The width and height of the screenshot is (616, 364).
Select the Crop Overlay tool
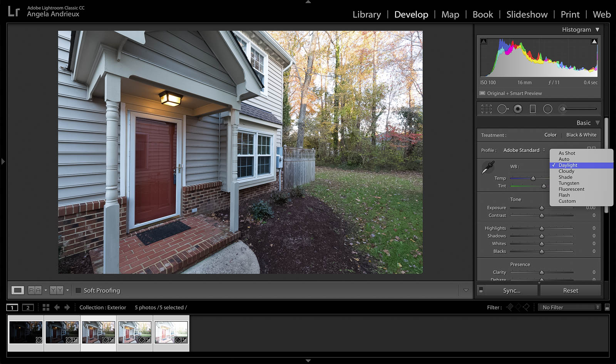pos(486,109)
